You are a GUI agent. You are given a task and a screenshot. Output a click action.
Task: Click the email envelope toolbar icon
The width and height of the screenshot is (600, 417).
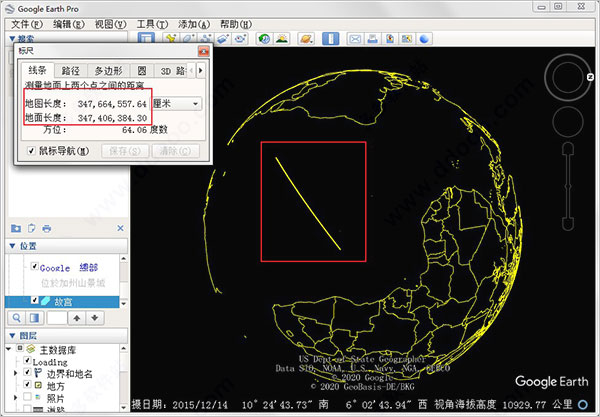[355, 39]
